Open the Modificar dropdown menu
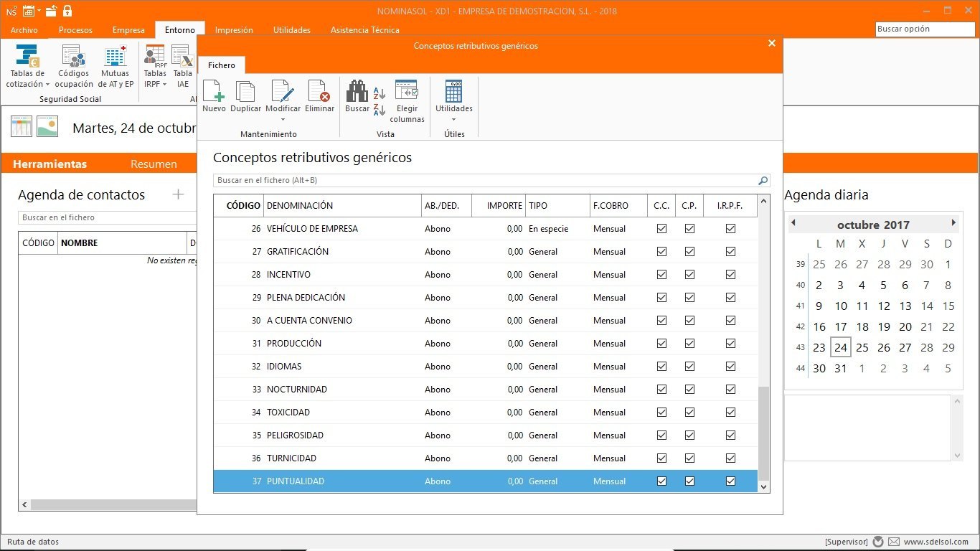Image resolution: width=980 pixels, height=551 pixels. click(x=283, y=120)
